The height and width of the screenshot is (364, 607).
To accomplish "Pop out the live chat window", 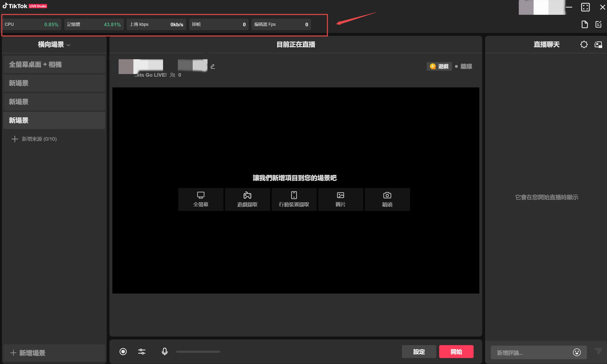I will coord(598,44).
